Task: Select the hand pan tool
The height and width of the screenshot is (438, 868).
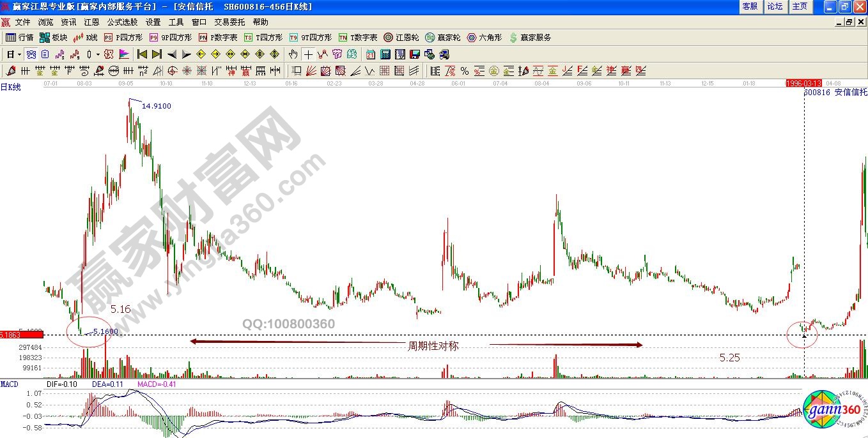Action: pyautogui.click(x=293, y=54)
